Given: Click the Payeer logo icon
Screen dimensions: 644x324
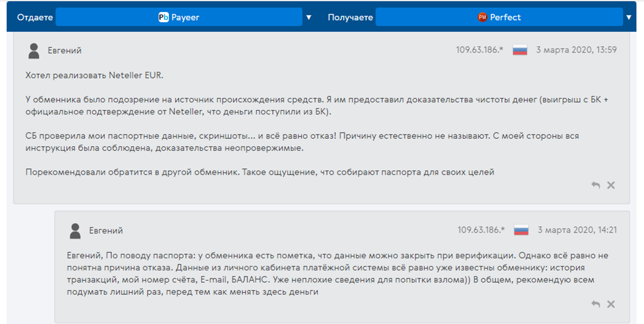Looking at the screenshot, I should pyautogui.click(x=163, y=17).
